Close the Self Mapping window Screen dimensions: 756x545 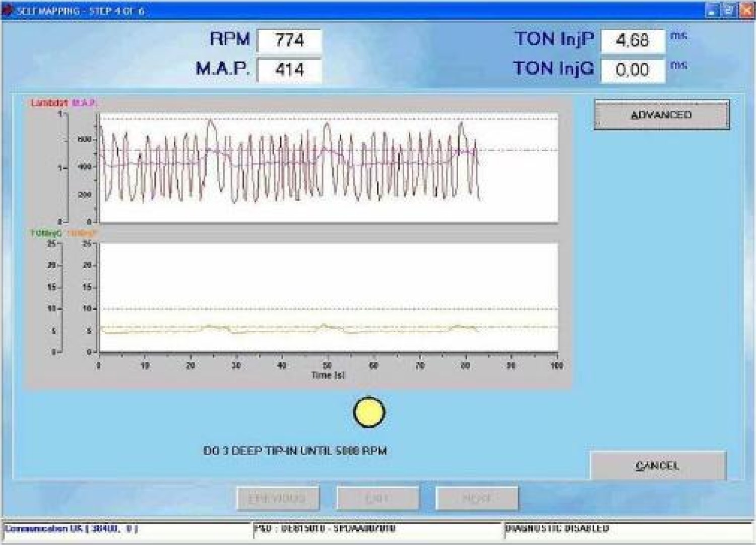(x=746, y=11)
